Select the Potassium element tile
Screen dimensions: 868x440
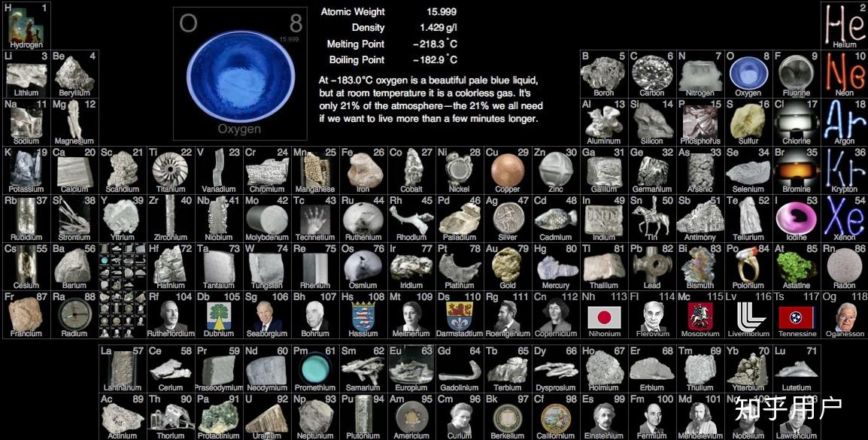[x=26, y=171]
